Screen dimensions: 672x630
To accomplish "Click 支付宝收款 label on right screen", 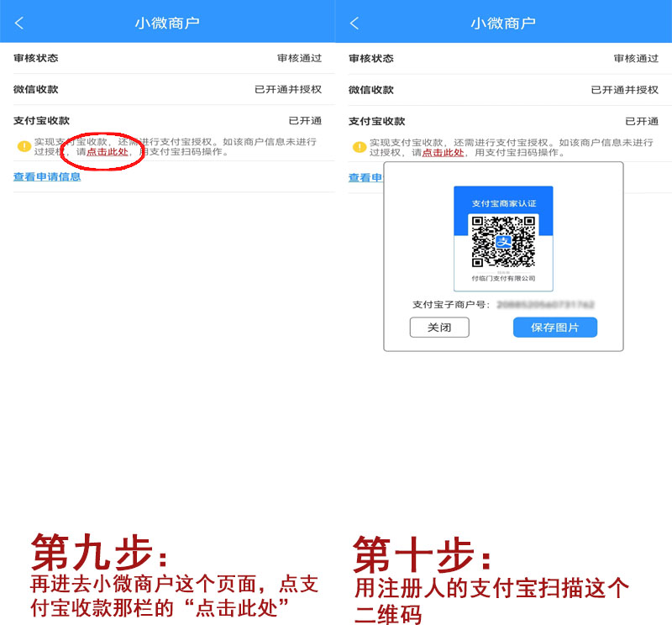I will (376, 121).
